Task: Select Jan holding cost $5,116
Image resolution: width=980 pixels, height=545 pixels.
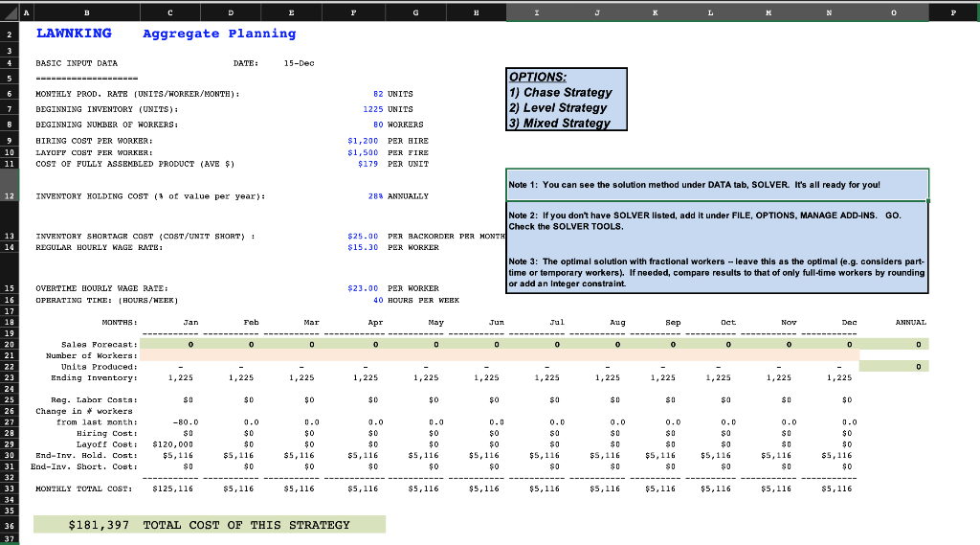Action: pos(178,456)
